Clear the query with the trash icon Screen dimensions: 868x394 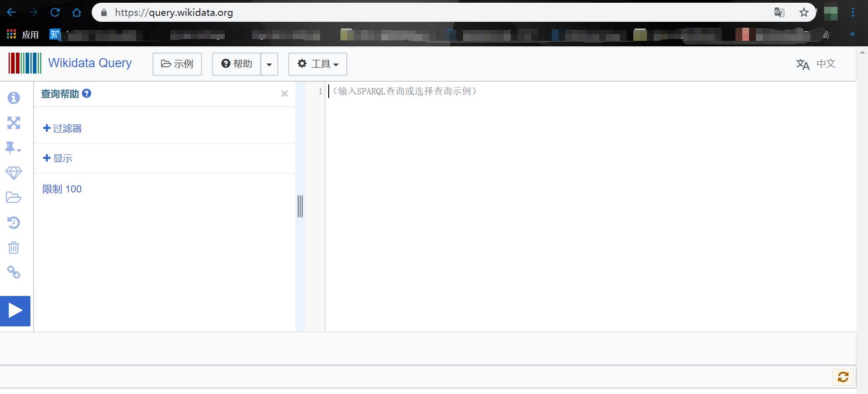pos(14,247)
